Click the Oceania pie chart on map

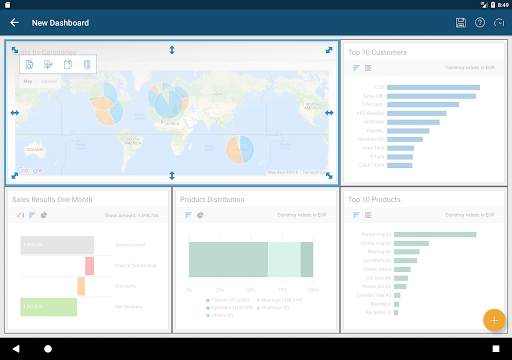(x=240, y=149)
